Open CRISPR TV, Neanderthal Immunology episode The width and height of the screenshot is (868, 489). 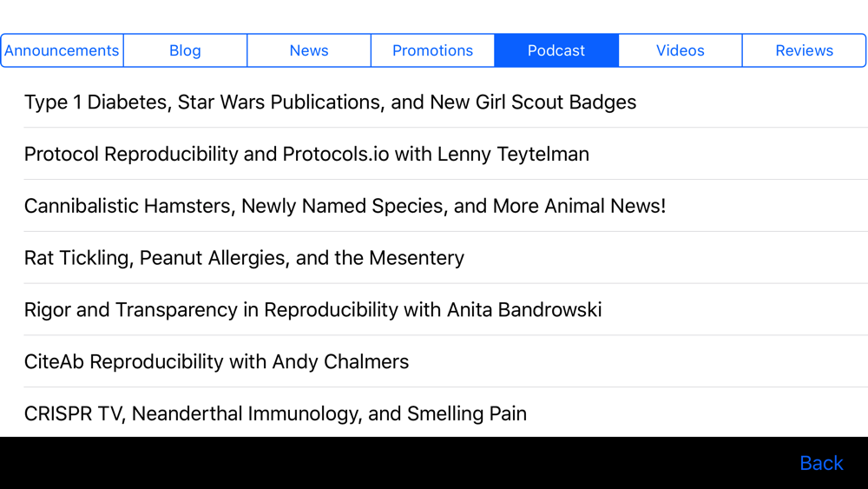[x=275, y=413]
